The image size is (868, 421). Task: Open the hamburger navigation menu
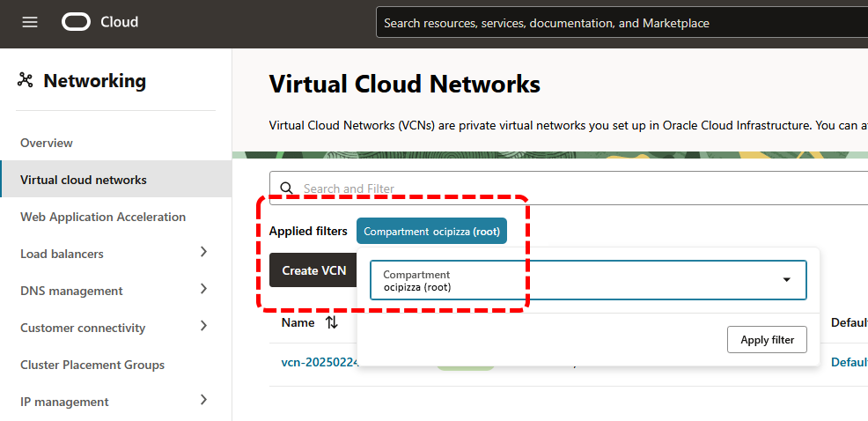click(30, 23)
